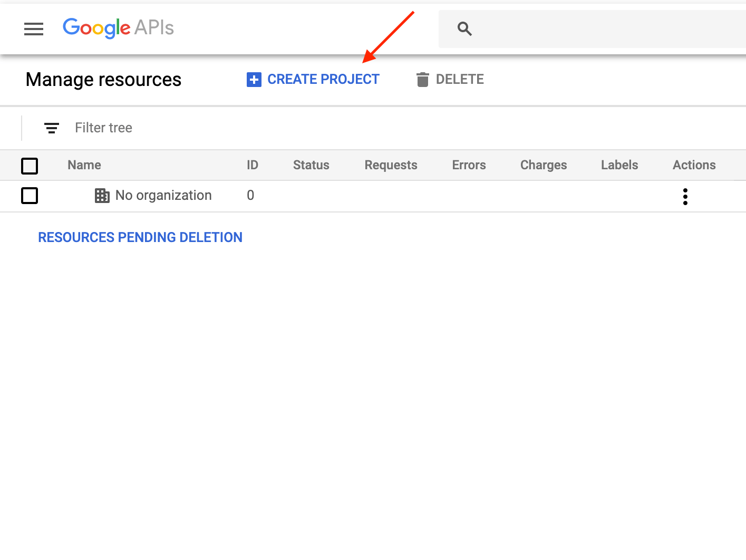Screen dimensions: 746x560
Task: Focus the top search bar
Action: tap(606, 29)
